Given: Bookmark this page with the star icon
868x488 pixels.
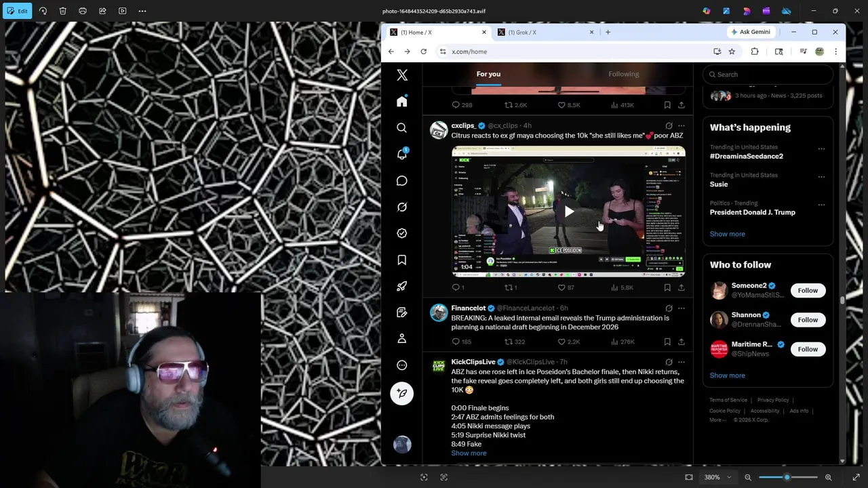Looking at the screenshot, I should [732, 52].
